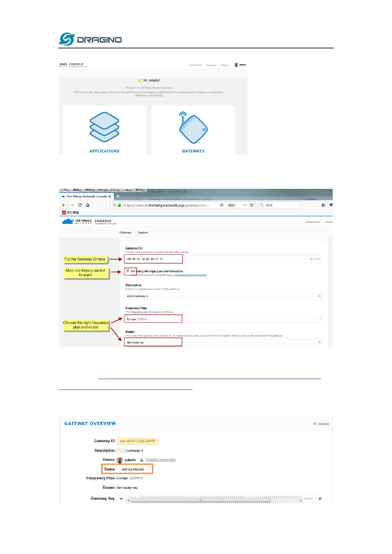Go back with the browser back arrow
Viewport: 392px width, 554px height.
[x=64, y=205]
